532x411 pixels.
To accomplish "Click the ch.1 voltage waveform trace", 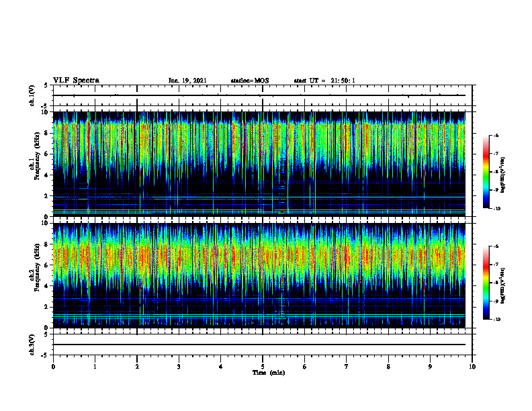I will (x=259, y=95).
